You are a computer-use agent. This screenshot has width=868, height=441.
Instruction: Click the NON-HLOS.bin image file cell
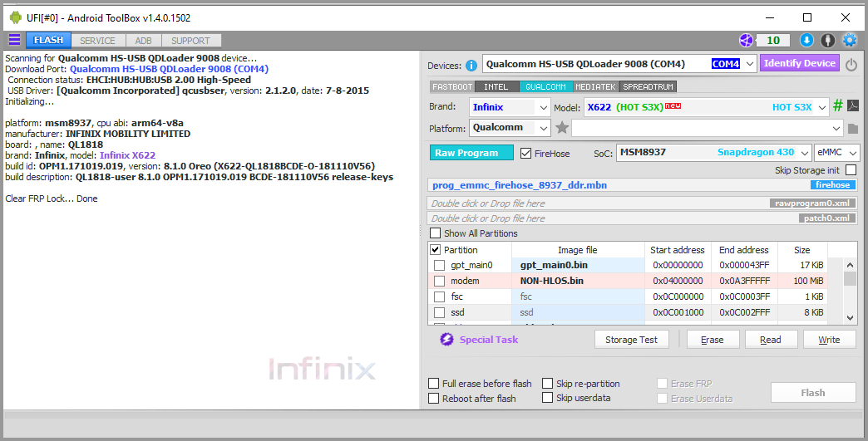(578, 281)
